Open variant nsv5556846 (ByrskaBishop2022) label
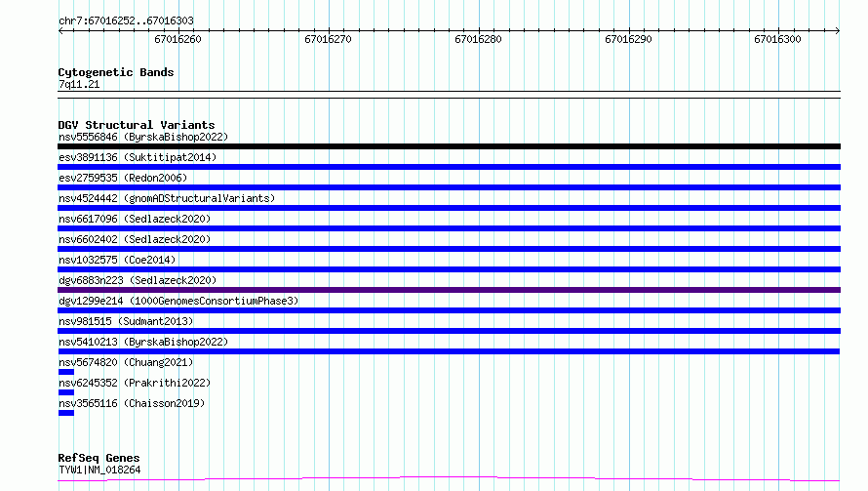The width and height of the screenshot is (868, 491). point(143,137)
